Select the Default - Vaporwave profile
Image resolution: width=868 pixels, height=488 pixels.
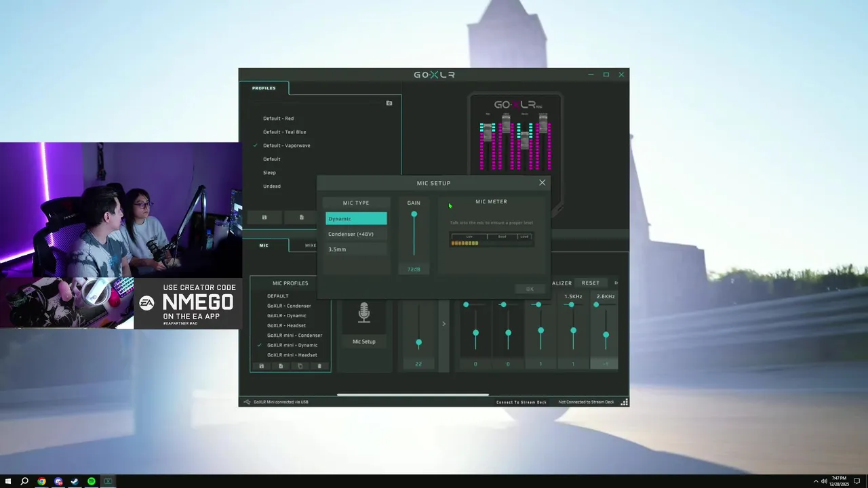[x=286, y=146]
